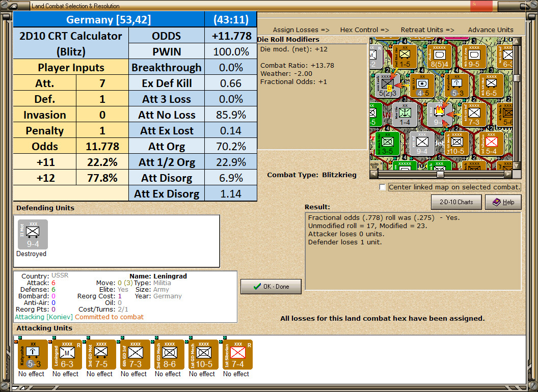Viewport: 538px width, 392px height.
Task: Select the 1st GD Mech 10-5 attacker
Action: (203, 355)
